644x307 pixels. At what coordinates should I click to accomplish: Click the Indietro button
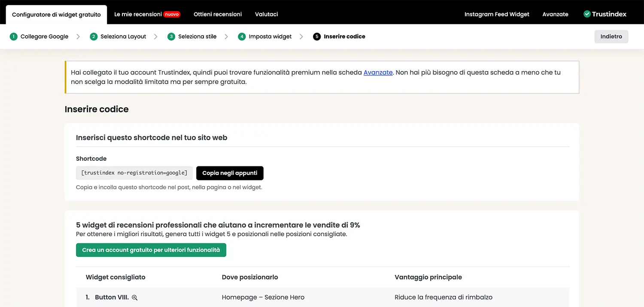[611, 36]
